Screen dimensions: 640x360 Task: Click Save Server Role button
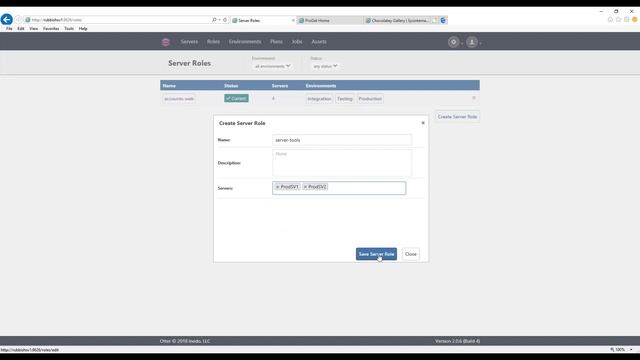tap(376, 254)
